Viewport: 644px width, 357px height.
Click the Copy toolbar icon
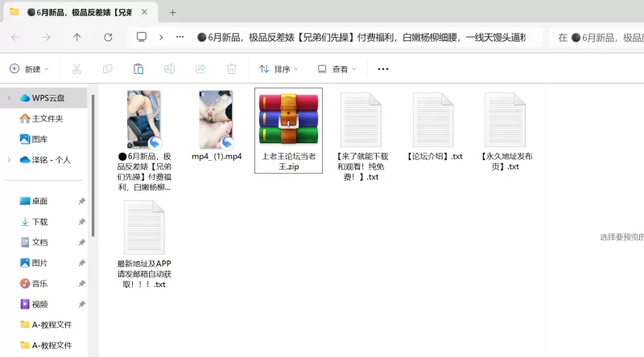[x=108, y=69]
